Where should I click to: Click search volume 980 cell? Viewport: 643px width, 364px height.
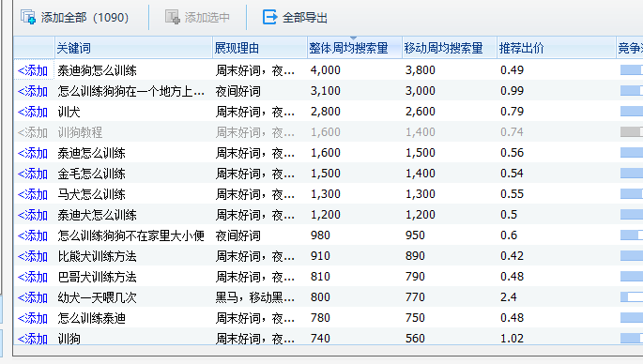point(320,235)
